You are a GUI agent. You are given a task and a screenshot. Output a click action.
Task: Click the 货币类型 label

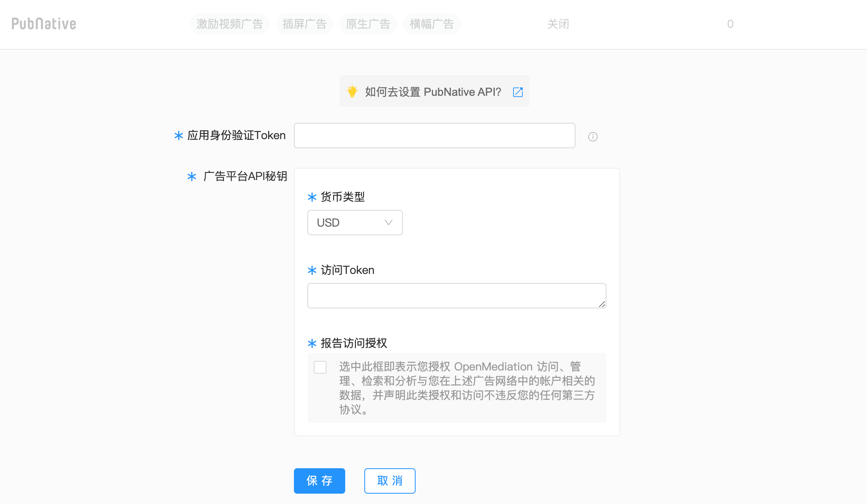343,197
